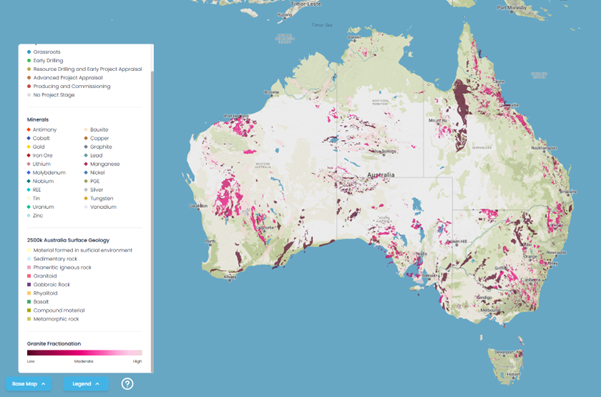Click the Iron Ore mineral icon
Image resolution: width=601 pixels, height=397 pixels.
[x=29, y=155]
